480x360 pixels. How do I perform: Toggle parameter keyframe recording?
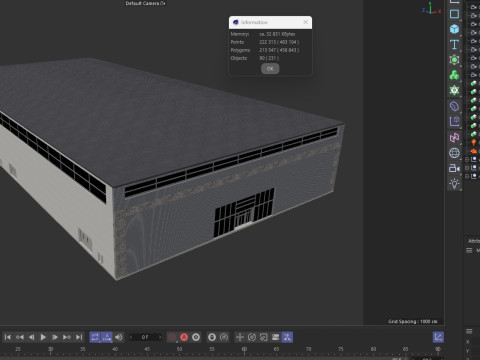[x=275, y=337]
